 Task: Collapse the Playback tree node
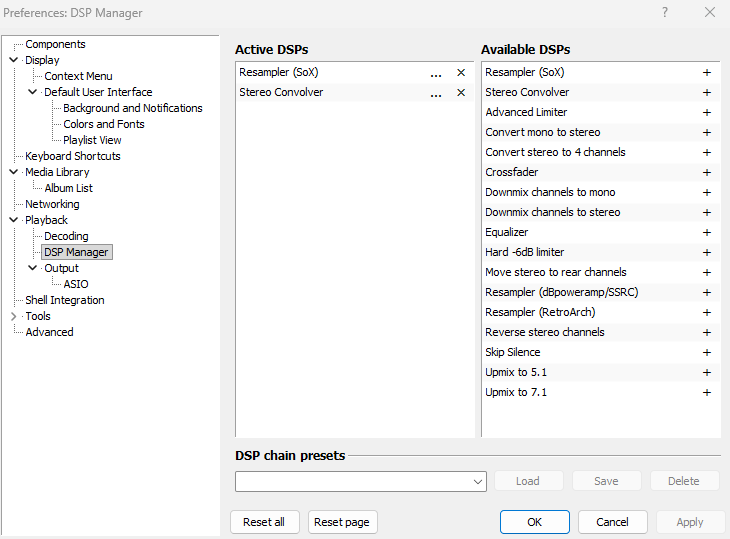click(14, 220)
